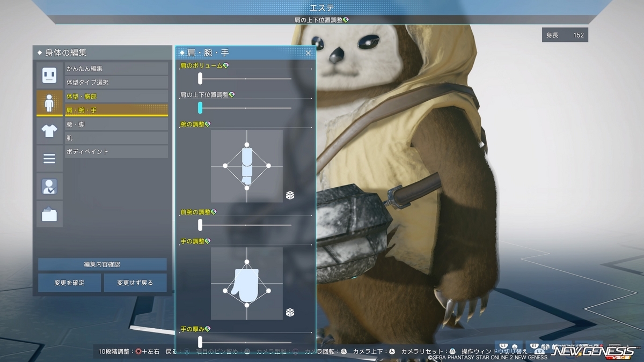Click right control point of arm adjustment grid
The height and width of the screenshot is (362, 644).
(x=269, y=166)
